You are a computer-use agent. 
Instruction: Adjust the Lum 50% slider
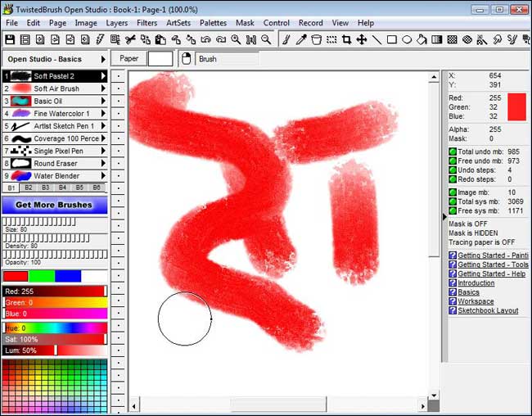55,350
